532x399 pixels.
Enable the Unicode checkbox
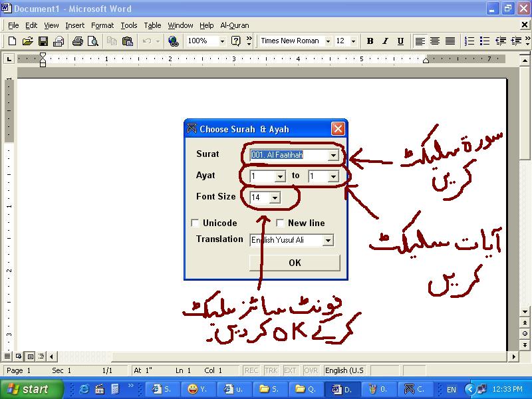pyautogui.click(x=196, y=223)
